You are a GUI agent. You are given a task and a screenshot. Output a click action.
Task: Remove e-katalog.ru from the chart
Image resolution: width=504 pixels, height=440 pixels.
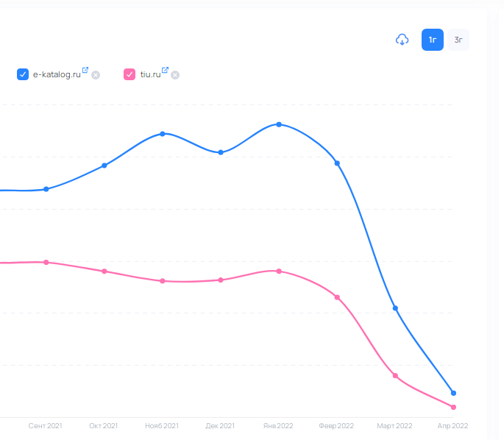click(96, 75)
